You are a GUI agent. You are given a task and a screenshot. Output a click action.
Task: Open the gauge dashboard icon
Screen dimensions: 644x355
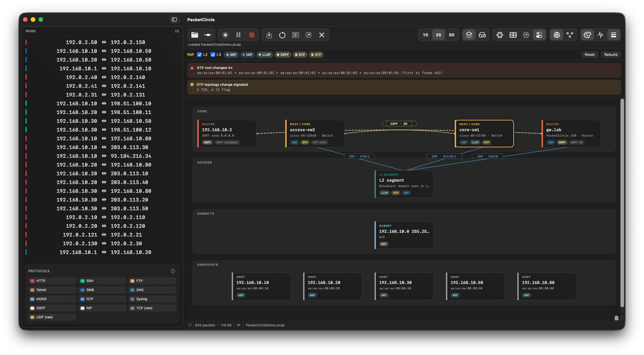pyautogui.click(x=526, y=35)
